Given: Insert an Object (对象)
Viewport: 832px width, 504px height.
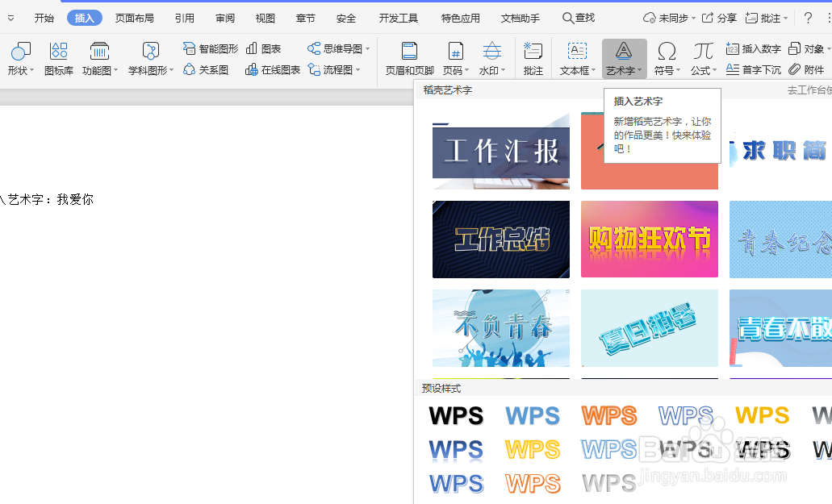Looking at the screenshot, I should (809, 48).
